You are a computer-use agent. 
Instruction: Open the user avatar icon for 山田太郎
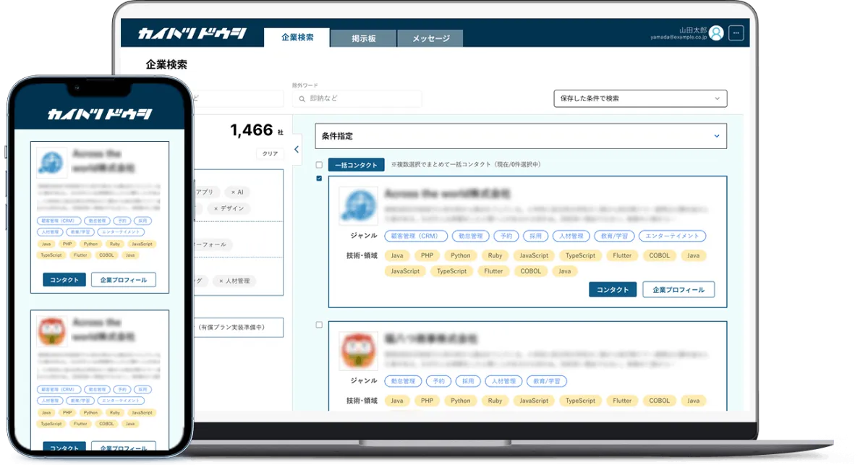pyautogui.click(x=716, y=33)
